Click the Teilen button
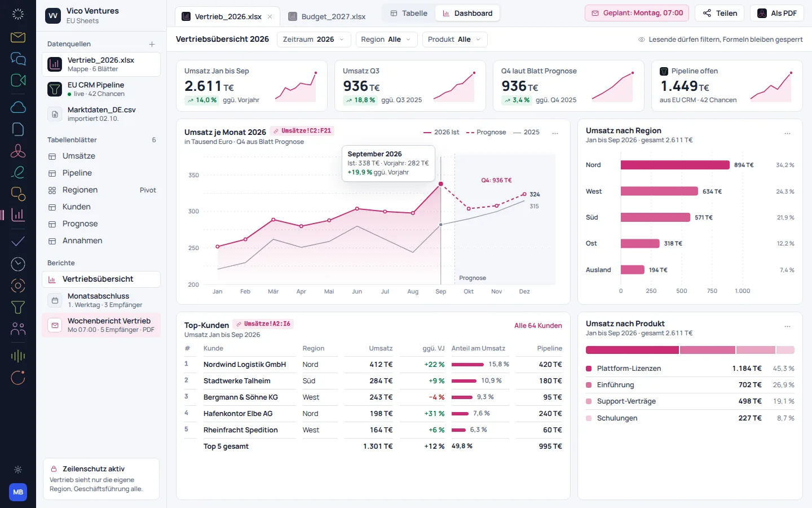Image resolution: width=812 pixels, height=508 pixels. pos(720,13)
